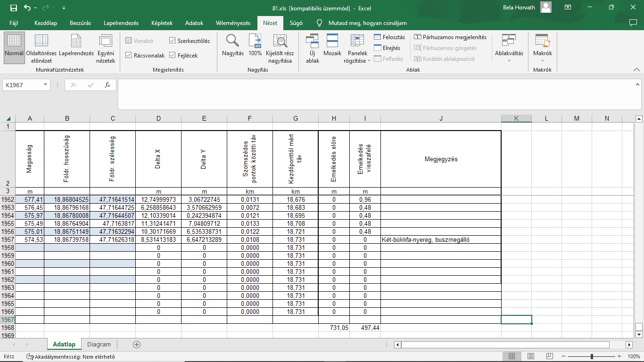Screen dimensions: 644x362
Task: Click Felosztás split window button
Action: coord(389,37)
